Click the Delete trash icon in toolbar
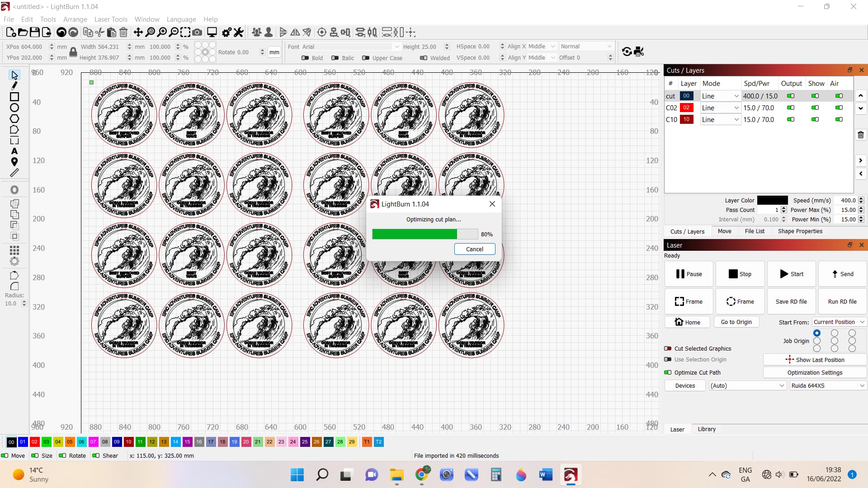This screenshot has height=488, width=868. (123, 32)
